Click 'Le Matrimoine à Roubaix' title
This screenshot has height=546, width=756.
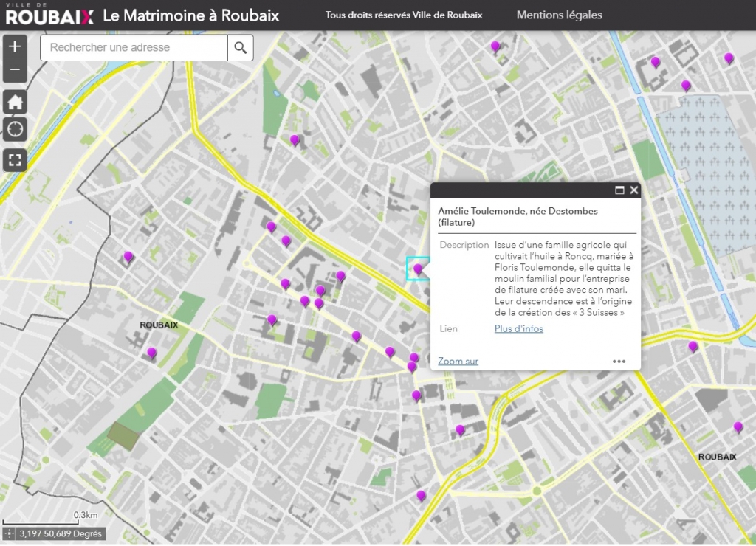[x=191, y=15]
